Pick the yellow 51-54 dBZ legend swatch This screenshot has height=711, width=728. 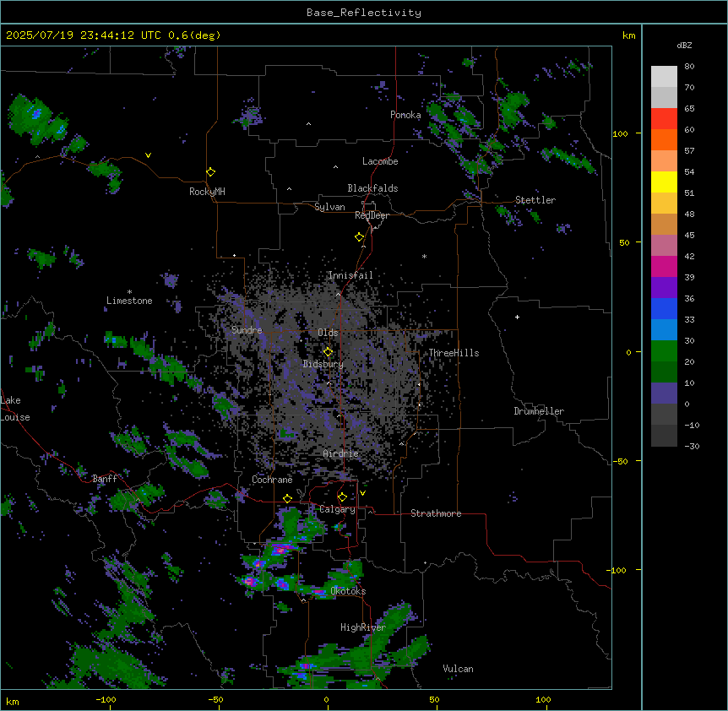point(664,182)
